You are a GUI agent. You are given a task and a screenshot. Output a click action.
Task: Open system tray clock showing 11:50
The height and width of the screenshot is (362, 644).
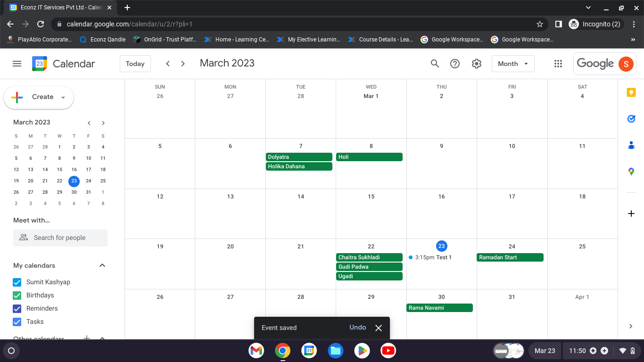pyautogui.click(x=578, y=351)
